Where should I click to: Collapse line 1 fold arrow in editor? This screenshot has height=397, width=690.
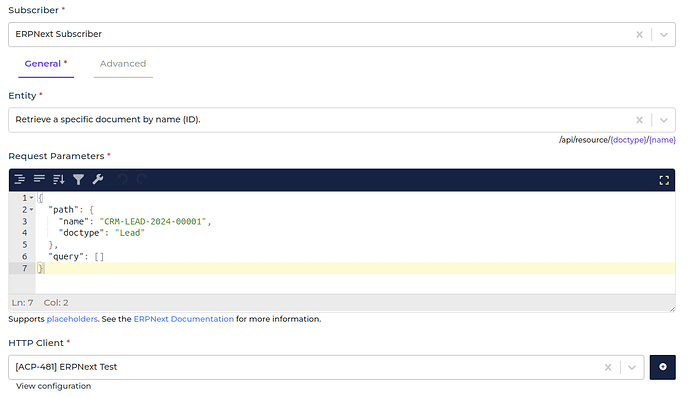(x=31, y=198)
